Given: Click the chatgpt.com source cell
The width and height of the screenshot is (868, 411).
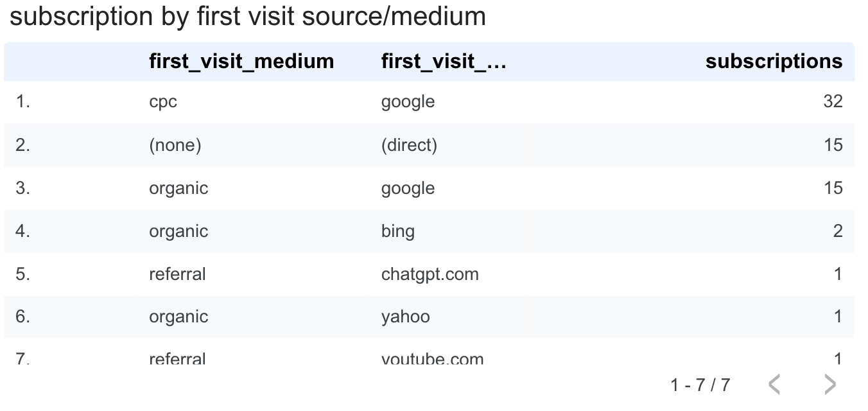Looking at the screenshot, I should [430, 274].
